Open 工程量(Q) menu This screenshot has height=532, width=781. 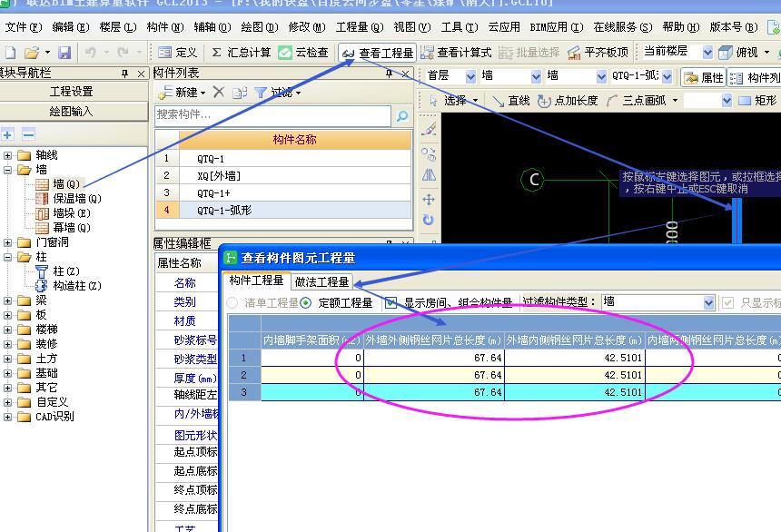click(x=360, y=27)
